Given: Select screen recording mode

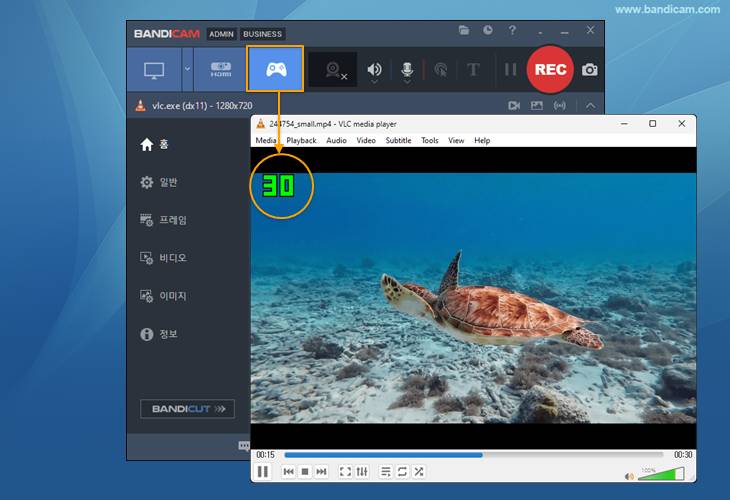Looking at the screenshot, I should [154, 70].
